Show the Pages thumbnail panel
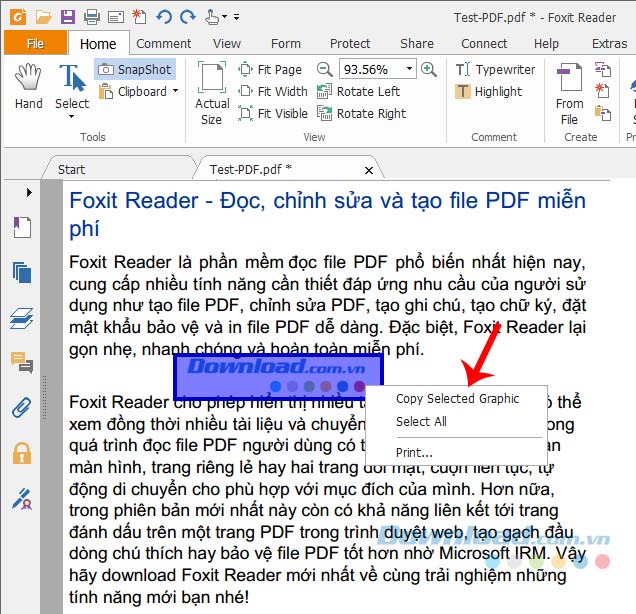Screen dimensions: 636x614 (21, 272)
